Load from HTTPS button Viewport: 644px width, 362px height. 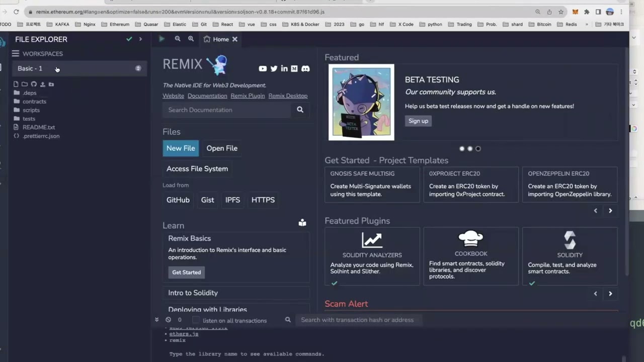pos(263,200)
